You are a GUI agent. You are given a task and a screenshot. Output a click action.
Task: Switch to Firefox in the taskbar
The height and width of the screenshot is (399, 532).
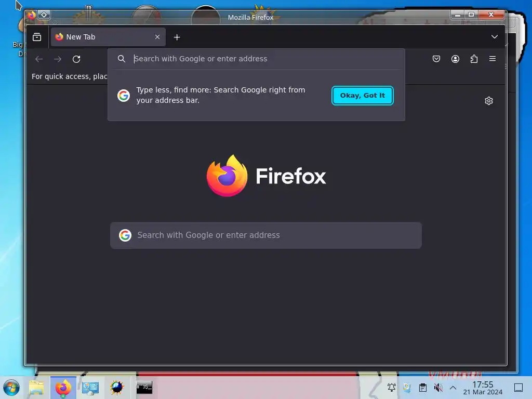tap(63, 388)
